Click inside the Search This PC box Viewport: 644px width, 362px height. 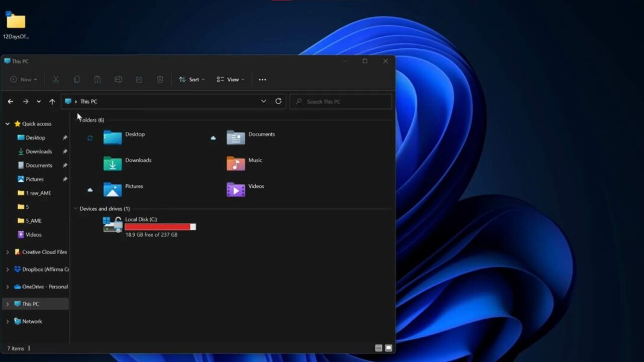click(341, 101)
